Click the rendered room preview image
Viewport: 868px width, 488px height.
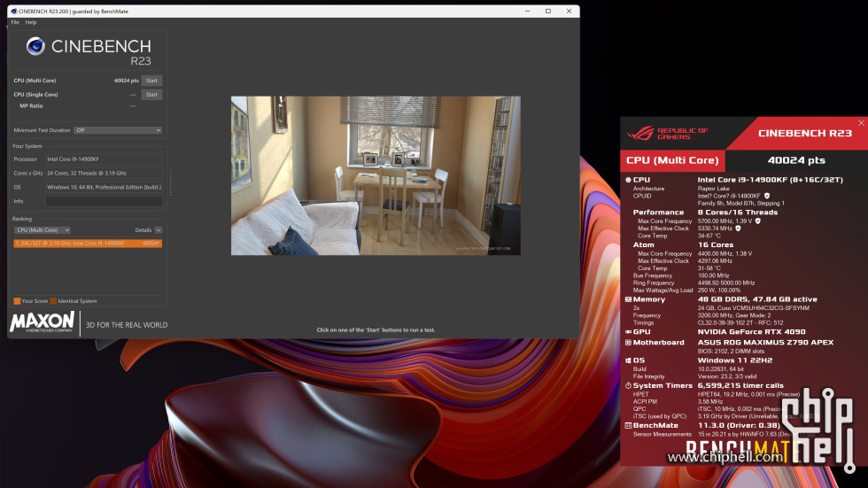tap(376, 176)
